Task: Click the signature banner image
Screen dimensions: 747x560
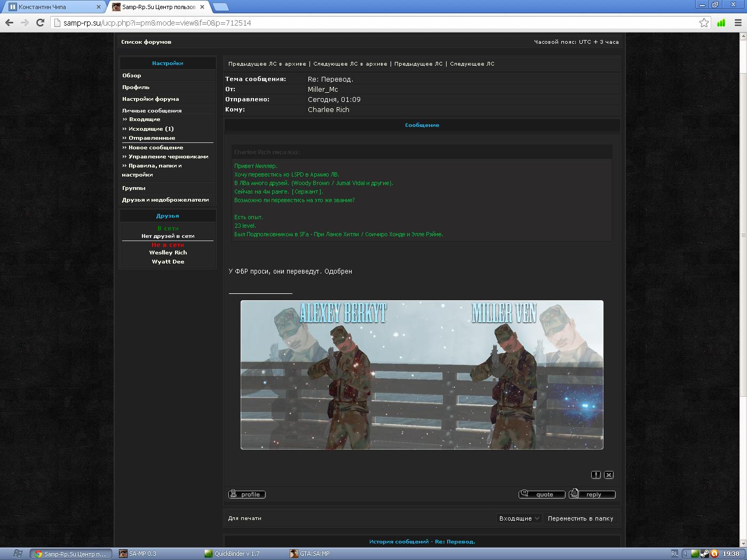Action: [422, 375]
